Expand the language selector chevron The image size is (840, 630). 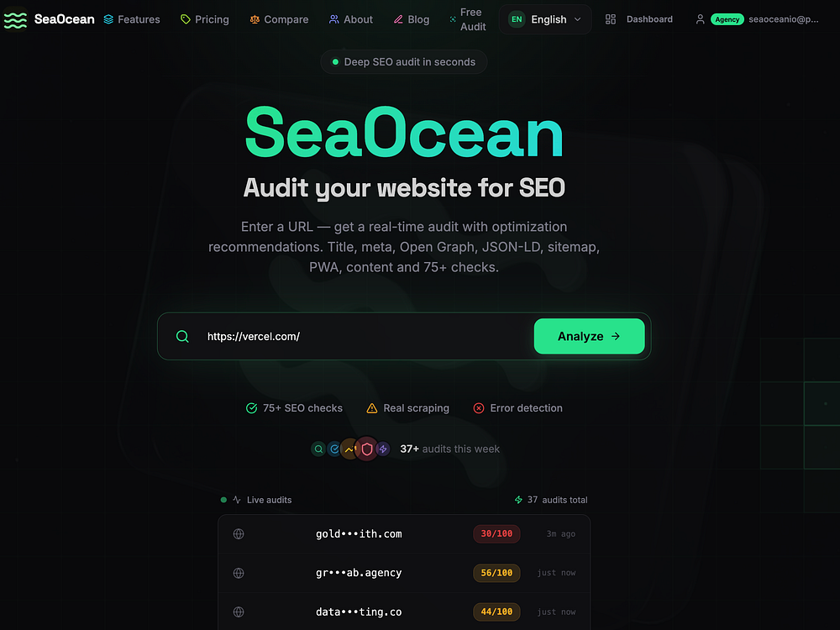pyautogui.click(x=578, y=19)
